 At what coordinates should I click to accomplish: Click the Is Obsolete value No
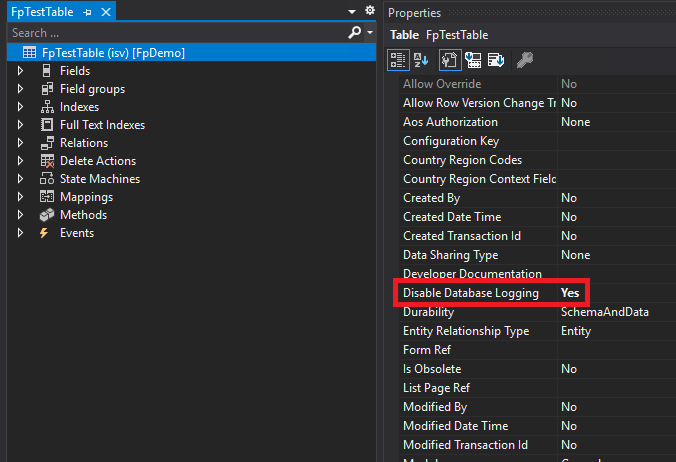click(x=569, y=369)
